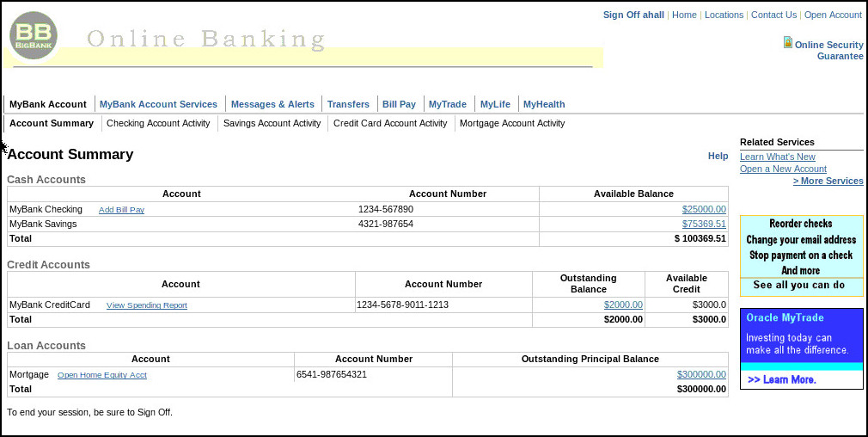Open the Contact Us link
This screenshot has height=437, width=868.
[x=773, y=15]
